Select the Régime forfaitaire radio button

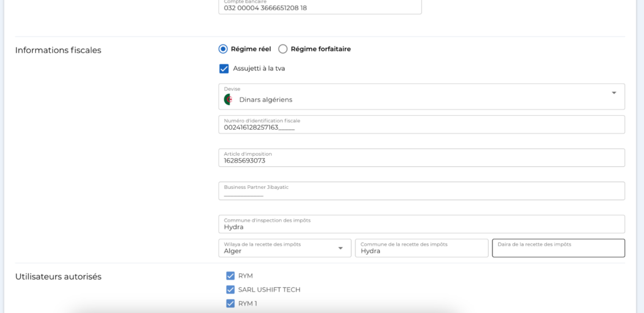pos(282,49)
